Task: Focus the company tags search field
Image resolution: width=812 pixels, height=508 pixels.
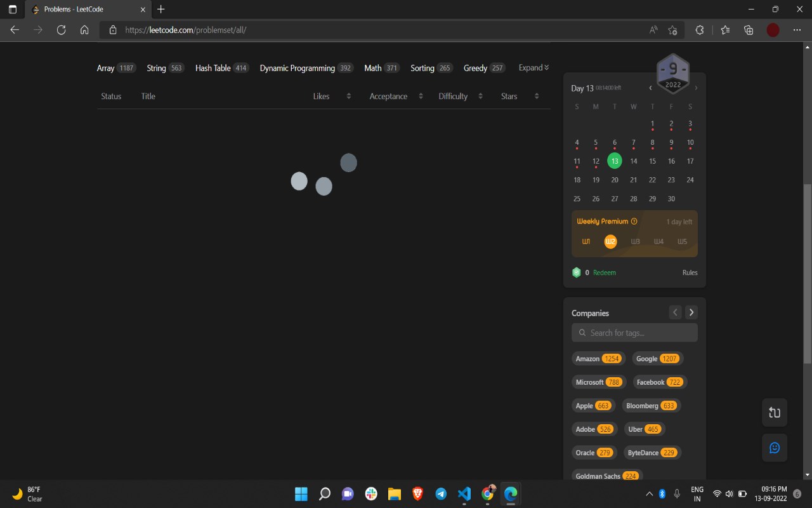Action: [x=634, y=333]
